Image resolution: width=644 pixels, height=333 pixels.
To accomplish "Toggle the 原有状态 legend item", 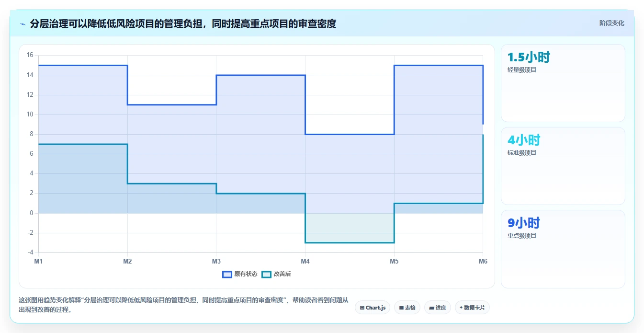I will point(239,274).
